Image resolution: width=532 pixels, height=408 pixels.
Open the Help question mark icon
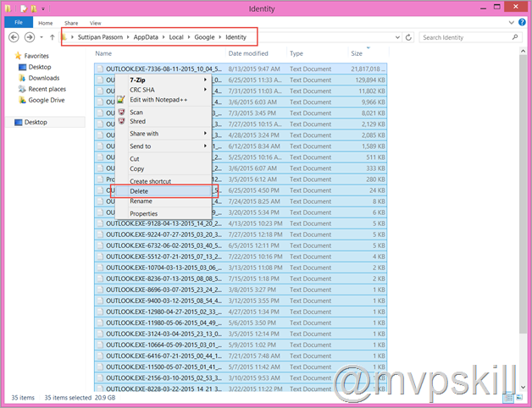tap(522, 22)
